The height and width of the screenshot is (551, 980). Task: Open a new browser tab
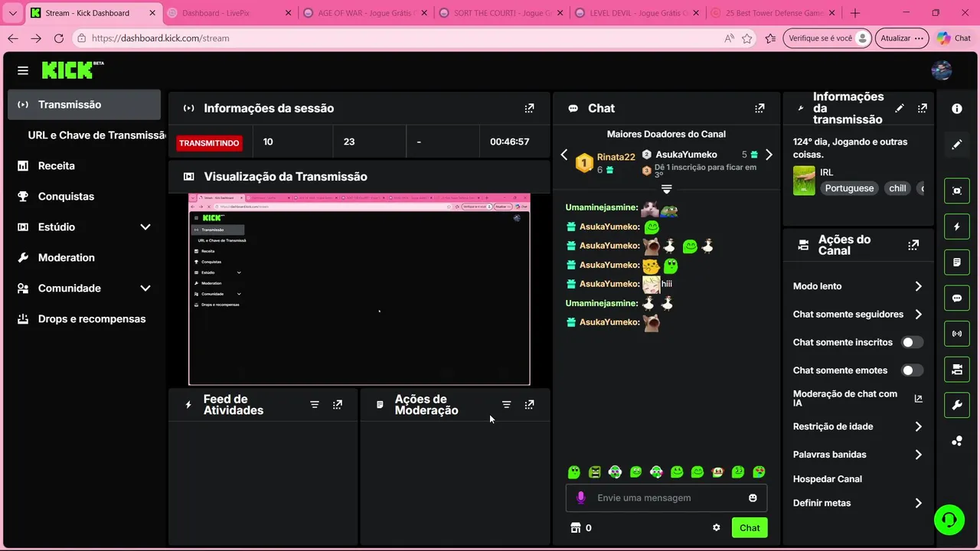click(855, 13)
